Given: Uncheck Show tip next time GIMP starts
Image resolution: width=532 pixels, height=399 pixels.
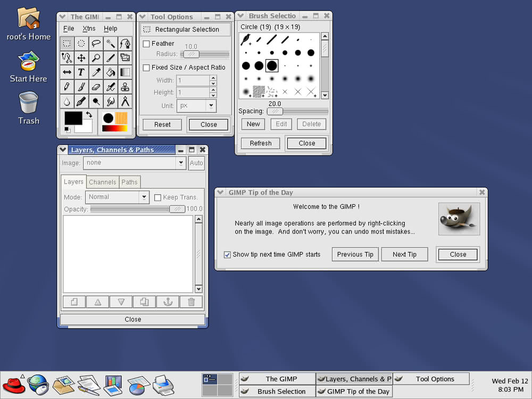Looking at the screenshot, I should (x=227, y=254).
